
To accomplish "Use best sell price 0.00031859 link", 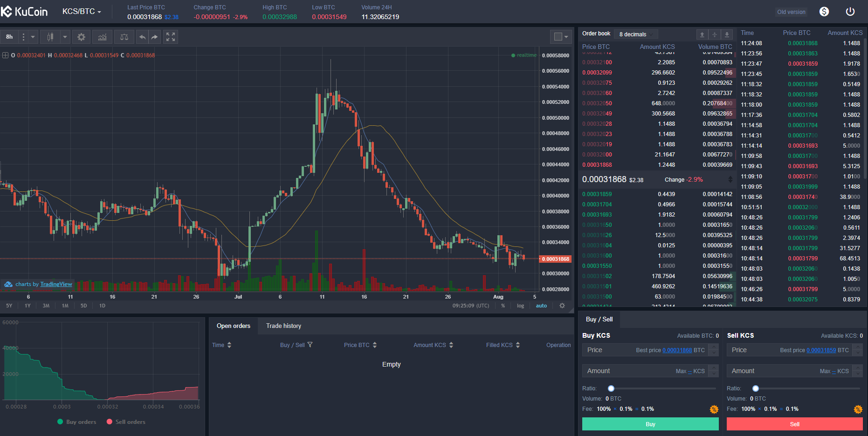I will click(821, 350).
